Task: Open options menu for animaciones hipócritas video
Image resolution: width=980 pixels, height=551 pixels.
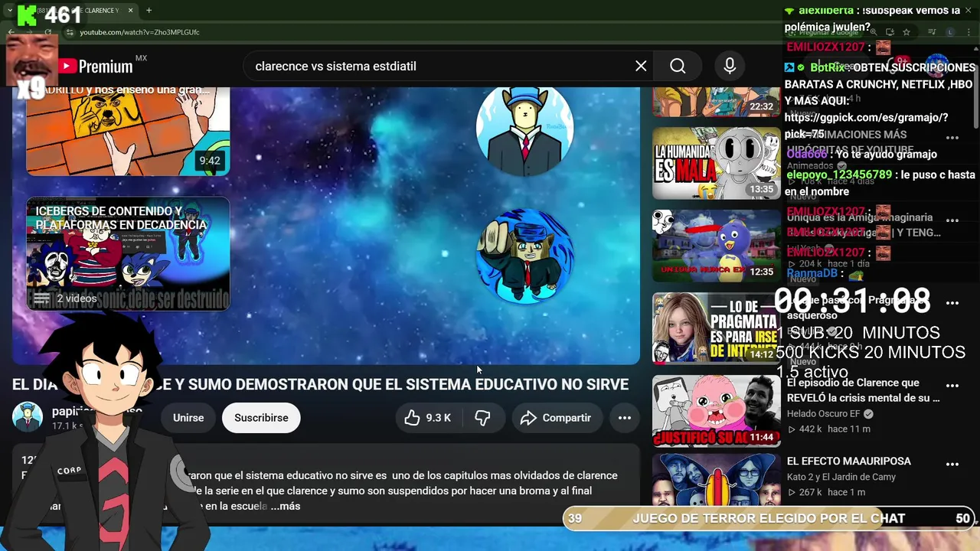Action: coord(952,138)
